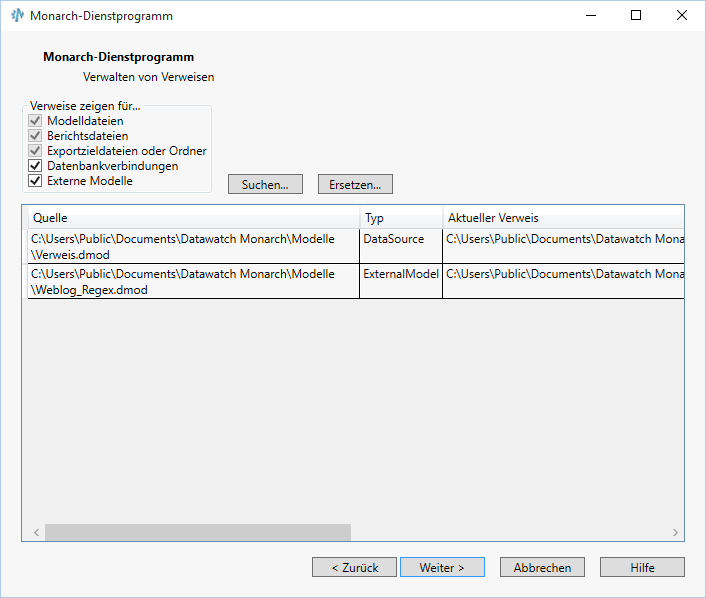Screen dimensions: 706x598
Task: Uncheck the Datenbankverbindungen checkbox
Action: 35,166
